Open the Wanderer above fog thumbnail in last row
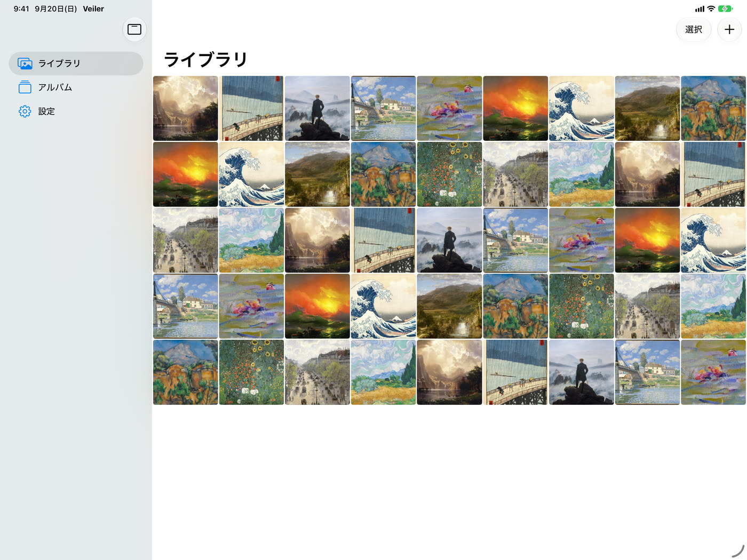Screen dimensions: 747x560 pyautogui.click(x=582, y=372)
